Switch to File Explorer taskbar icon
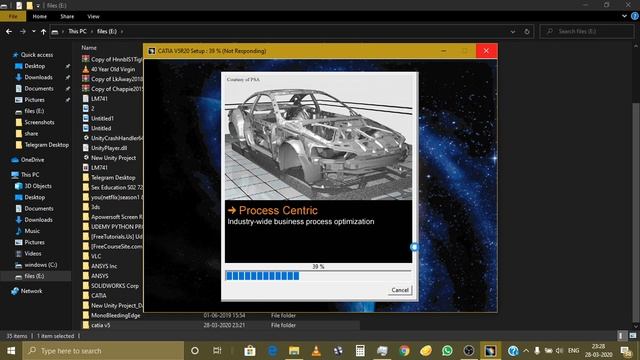Screen dimensions: 640x360 [294, 351]
